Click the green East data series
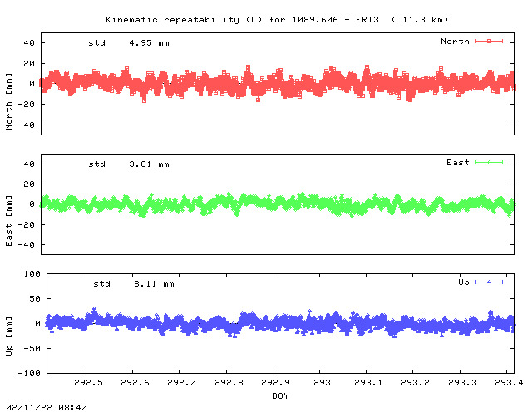 coord(278,205)
